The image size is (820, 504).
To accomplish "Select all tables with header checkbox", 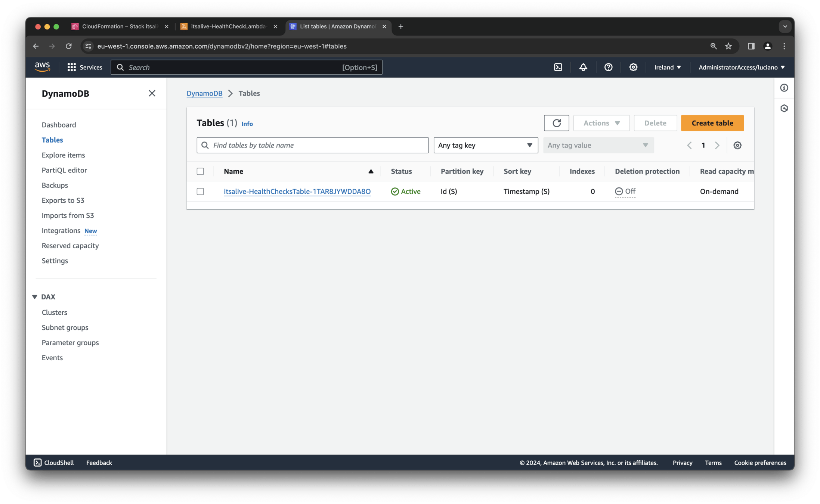I will 200,171.
